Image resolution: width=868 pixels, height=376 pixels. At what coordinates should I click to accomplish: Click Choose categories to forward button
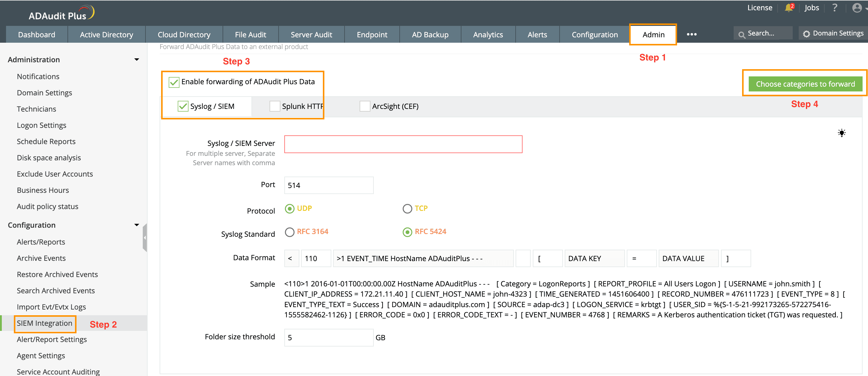pyautogui.click(x=805, y=84)
